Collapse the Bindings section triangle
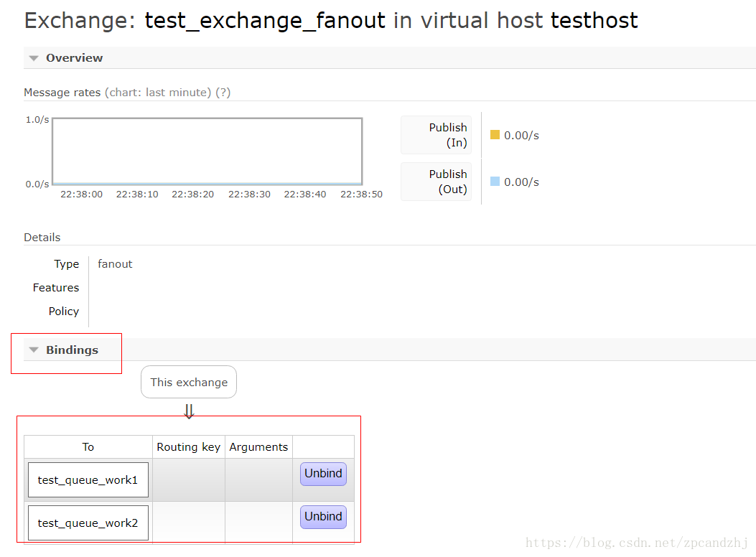Viewport: 756px width, 557px height. point(34,350)
